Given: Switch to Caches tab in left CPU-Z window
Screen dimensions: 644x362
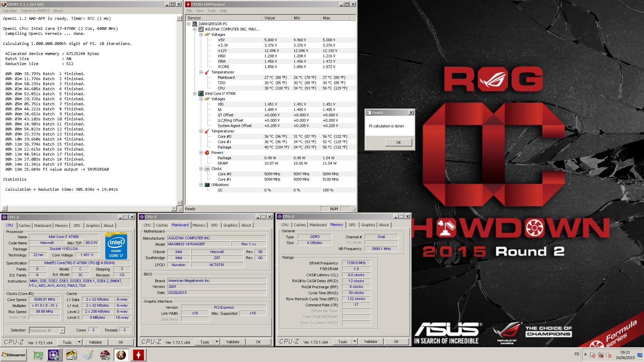Looking at the screenshot, I should tap(24, 226).
